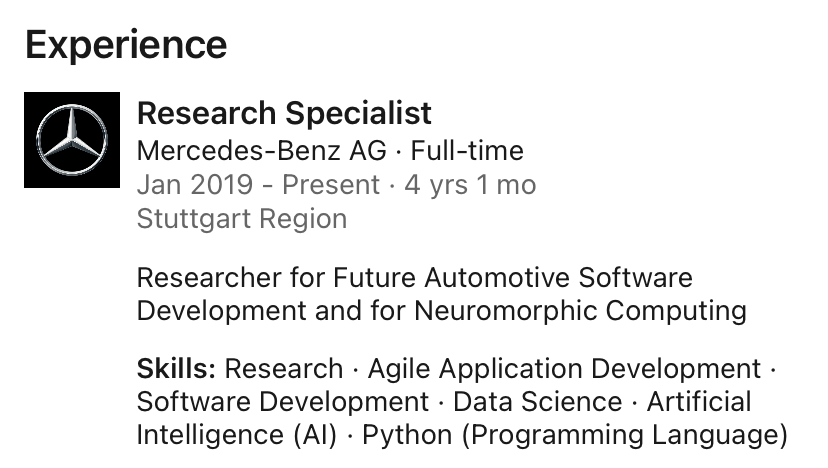Select the Research skill

284,369
